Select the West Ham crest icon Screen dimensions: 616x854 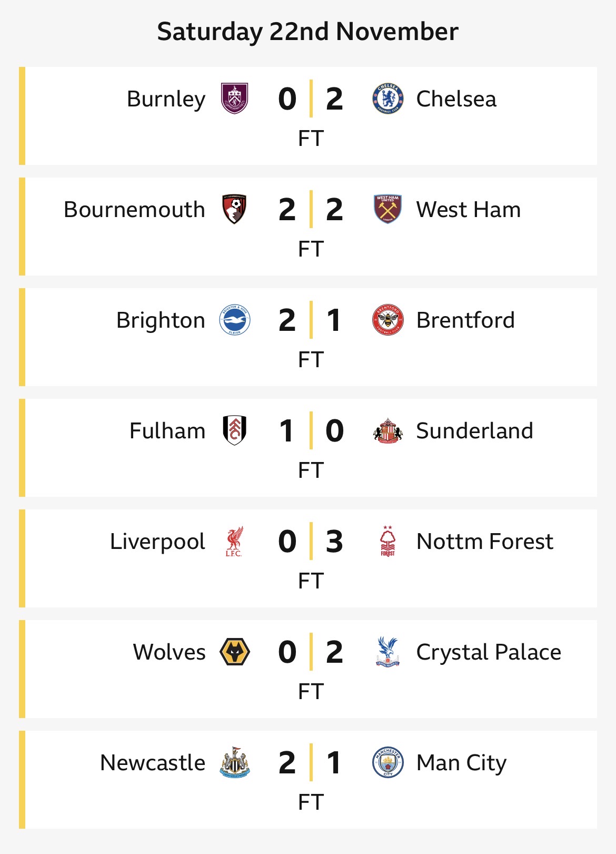[388, 209]
